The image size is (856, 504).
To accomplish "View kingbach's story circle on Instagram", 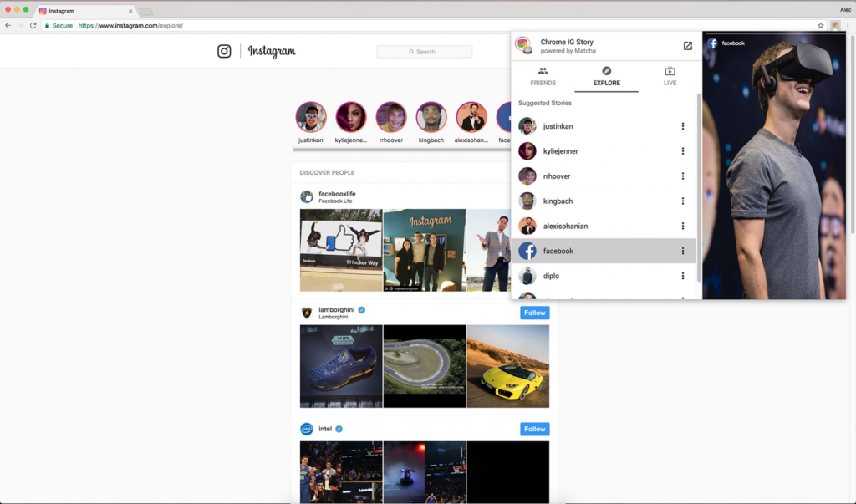I will [x=431, y=118].
